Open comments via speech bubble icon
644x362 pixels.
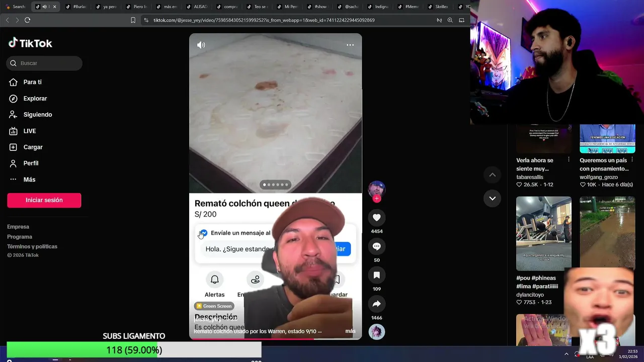coord(377,246)
